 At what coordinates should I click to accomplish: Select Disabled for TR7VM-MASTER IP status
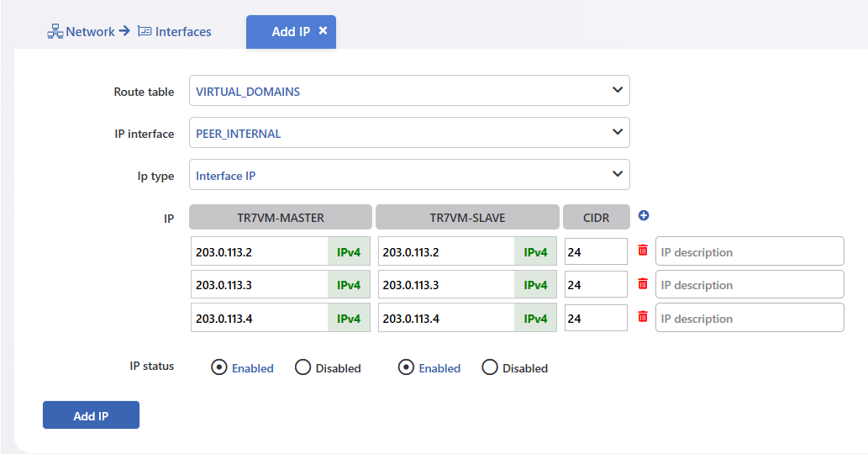(302, 367)
